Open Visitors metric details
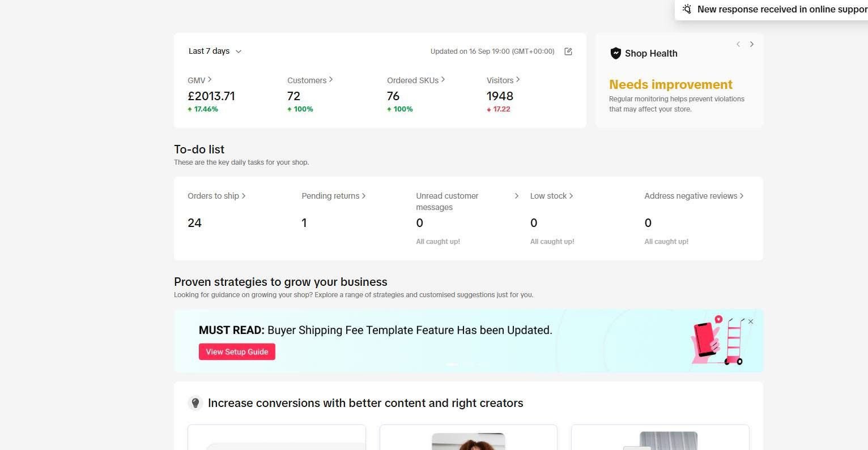 (503, 80)
